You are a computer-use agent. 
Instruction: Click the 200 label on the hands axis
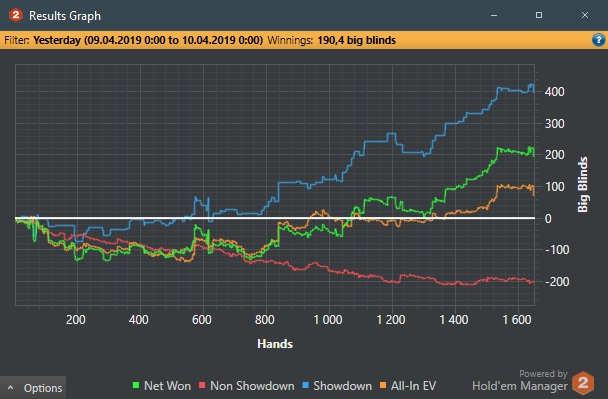coord(76,320)
